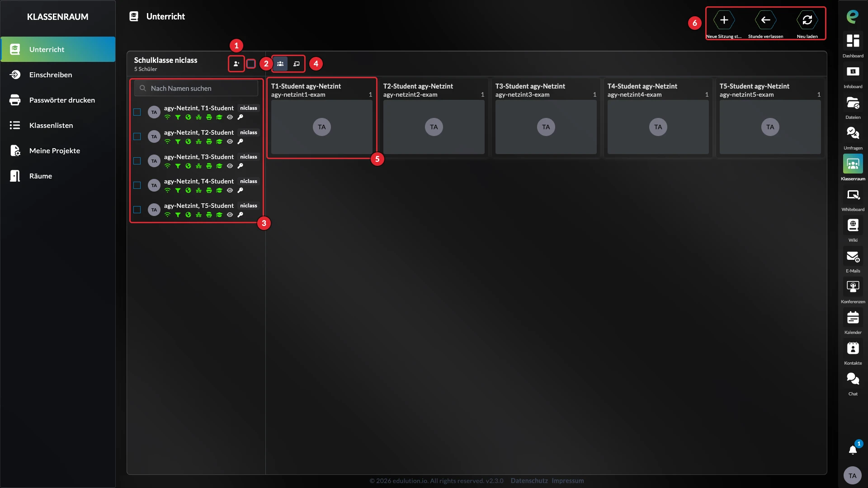Open Meine Projekte in the sidebar

pyautogui.click(x=58, y=150)
